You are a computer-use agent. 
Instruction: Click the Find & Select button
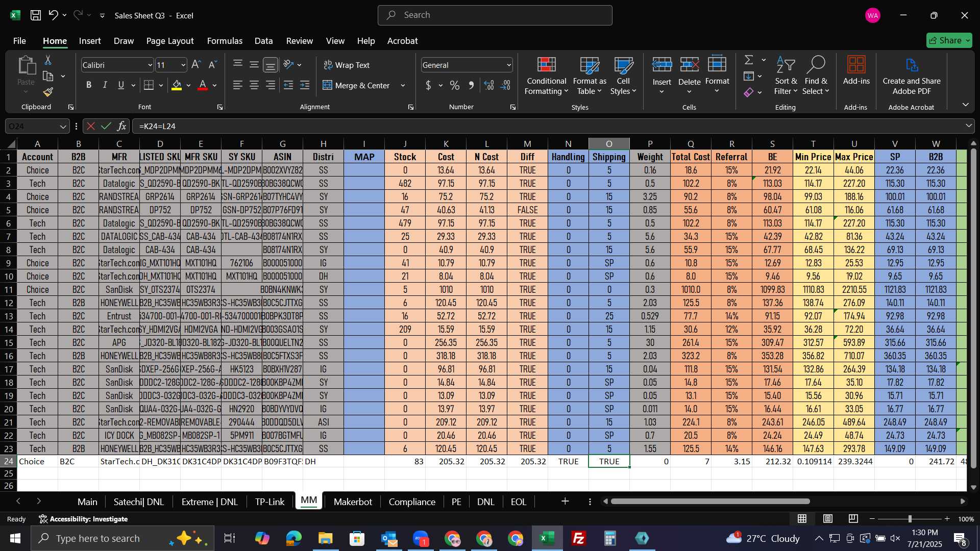[x=816, y=76]
